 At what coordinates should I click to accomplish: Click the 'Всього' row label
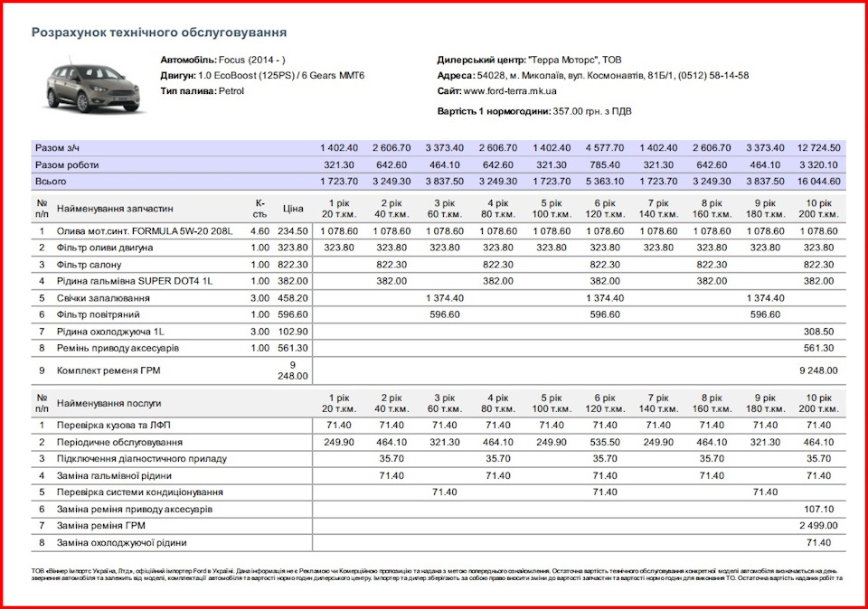51,182
